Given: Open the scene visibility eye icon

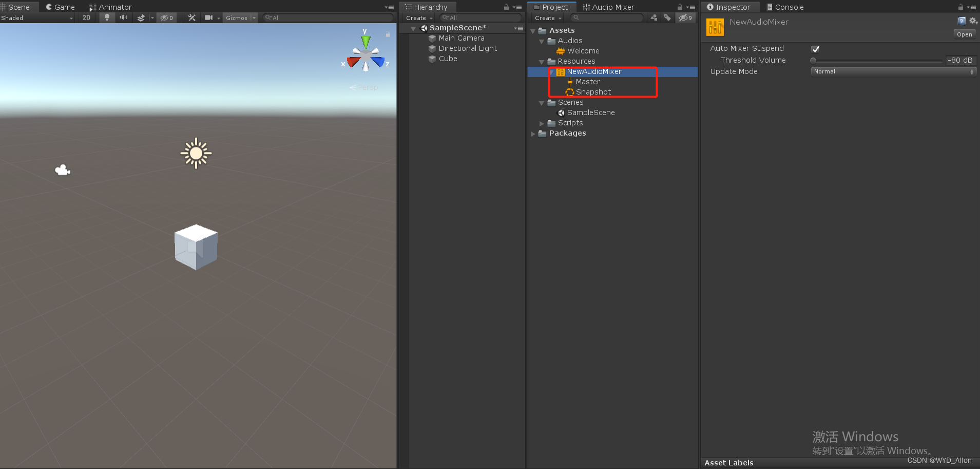Looking at the screenshot, I should click(x=165, y=17).
